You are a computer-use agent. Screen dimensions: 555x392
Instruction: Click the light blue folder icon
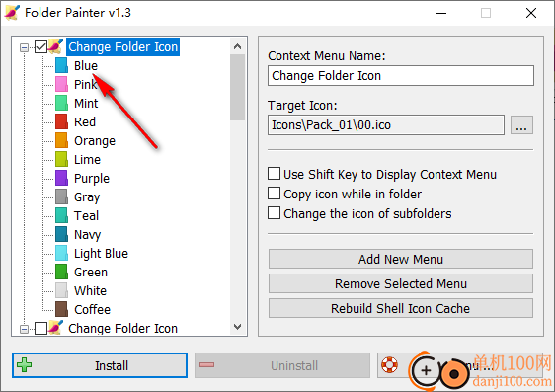pos(61,253)
